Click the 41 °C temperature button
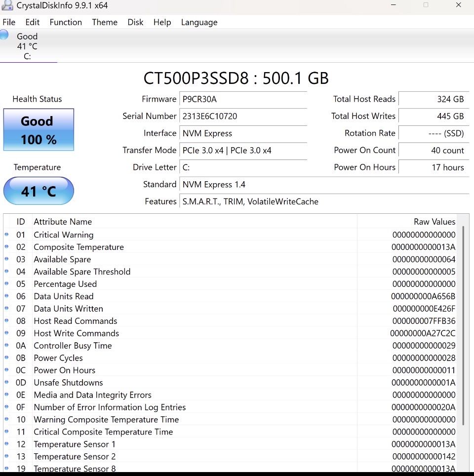Screen dimensions: 474x476 [x=39, y=191]
